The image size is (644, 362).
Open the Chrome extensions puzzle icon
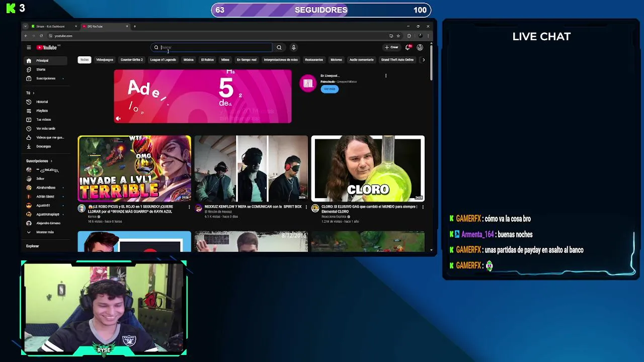pyautogui.click(x=409, y=36)
